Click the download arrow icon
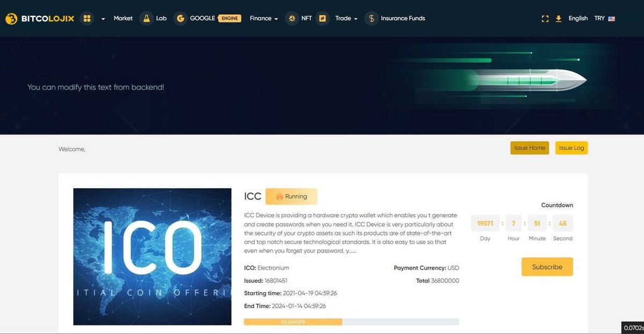644x334 pixels. pyautogui.click(x=558, y=18)
